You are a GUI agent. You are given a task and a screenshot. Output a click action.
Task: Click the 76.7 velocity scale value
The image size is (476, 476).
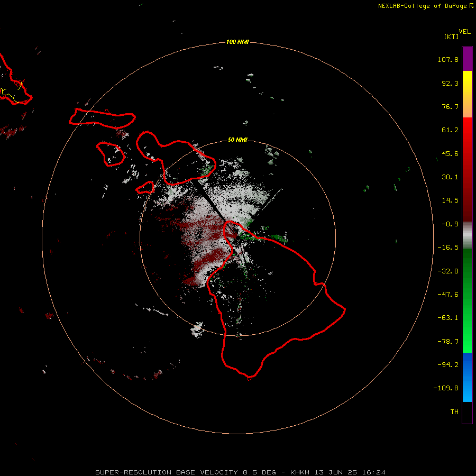[450, 106]
